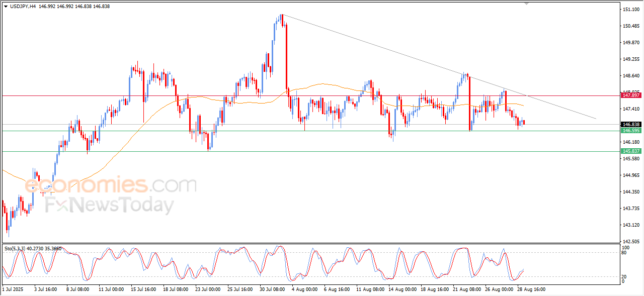The height and width of the screenshot is (296, 644).
Task: Click the 23 Jul 00:00 date label
Action: click(208, 289)
